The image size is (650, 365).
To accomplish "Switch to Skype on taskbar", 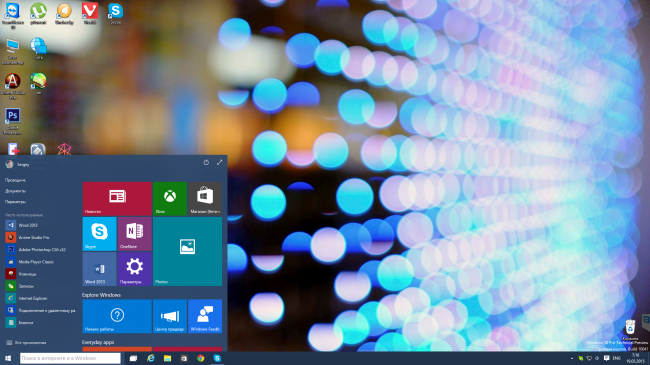I will tap(217, 358).
